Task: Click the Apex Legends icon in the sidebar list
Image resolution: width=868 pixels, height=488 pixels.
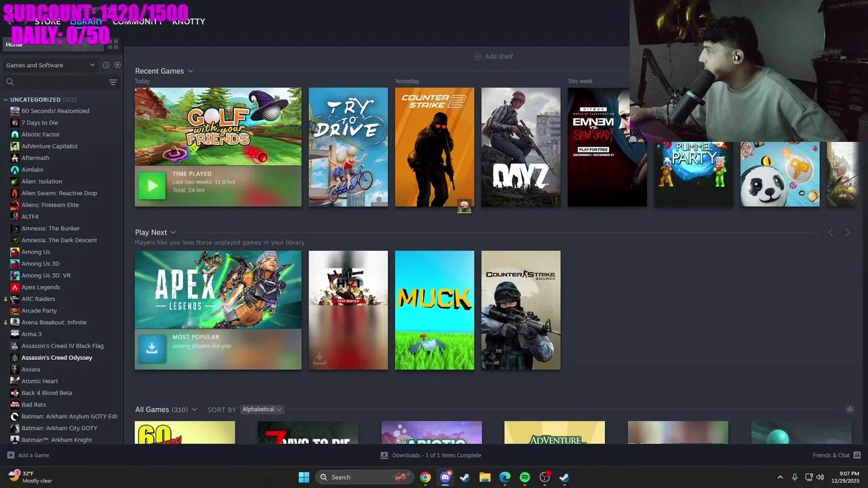Action: [15, 287]
